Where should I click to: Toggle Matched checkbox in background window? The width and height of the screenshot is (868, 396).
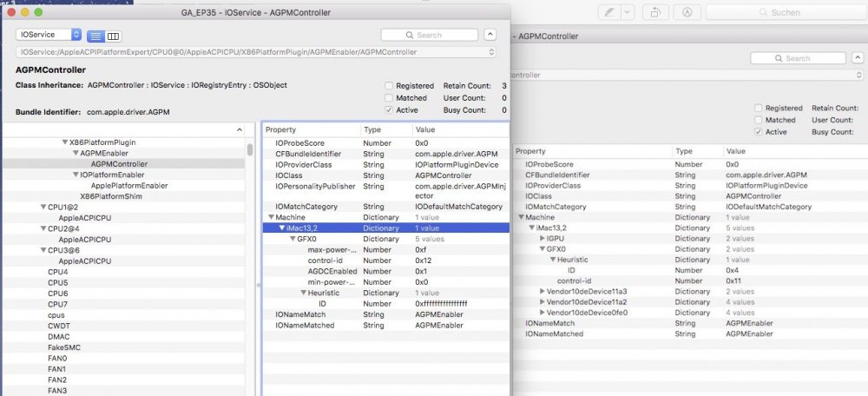[x=759, y=120]
